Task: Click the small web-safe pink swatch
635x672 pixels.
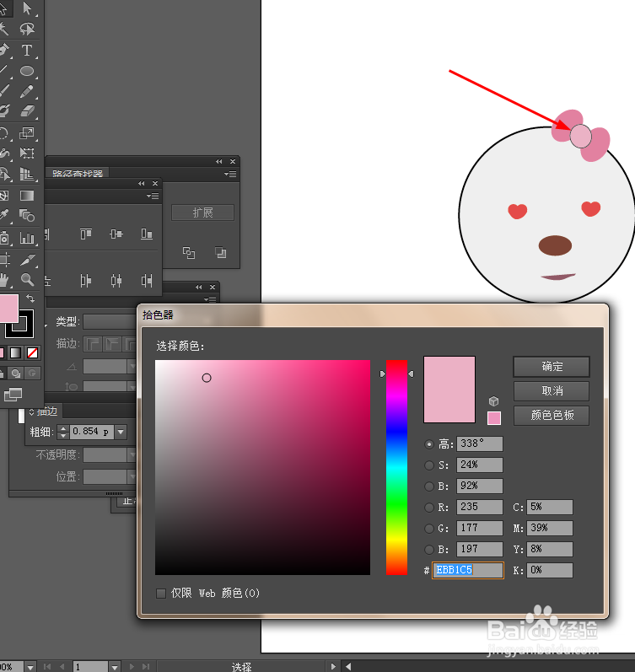Action: [494, 418]
